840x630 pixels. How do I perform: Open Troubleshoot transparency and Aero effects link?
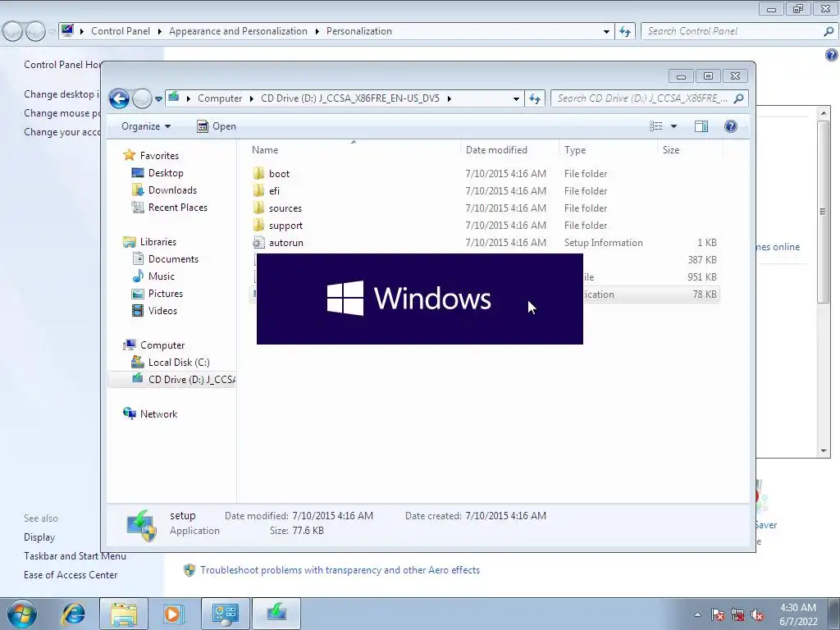tap(340, 570)
